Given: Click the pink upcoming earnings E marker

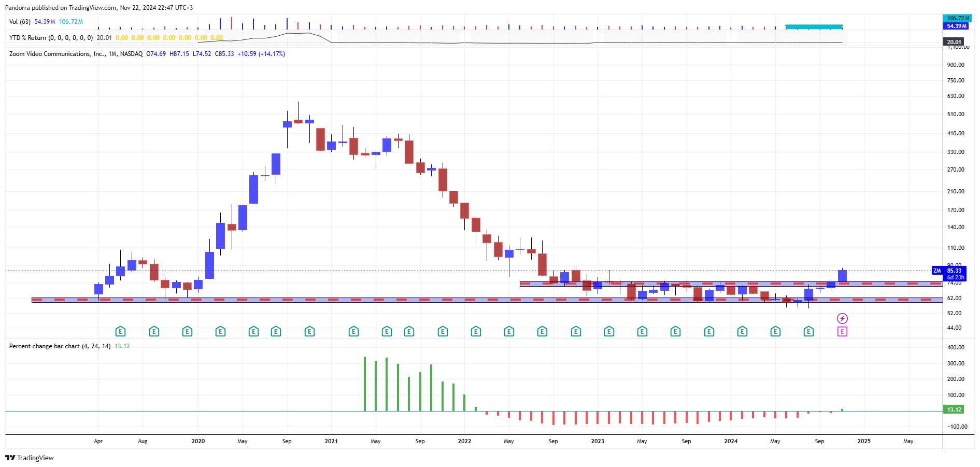Looking at the screenshot, I should [x=842, y=331].
